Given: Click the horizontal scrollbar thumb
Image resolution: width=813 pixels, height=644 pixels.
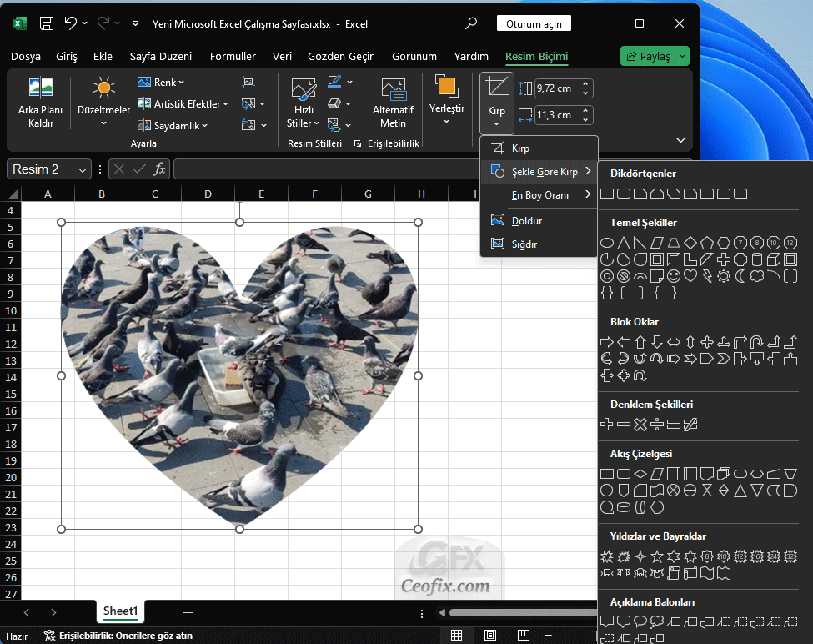Looking at the screenshot, I should [x=523, y=613].
